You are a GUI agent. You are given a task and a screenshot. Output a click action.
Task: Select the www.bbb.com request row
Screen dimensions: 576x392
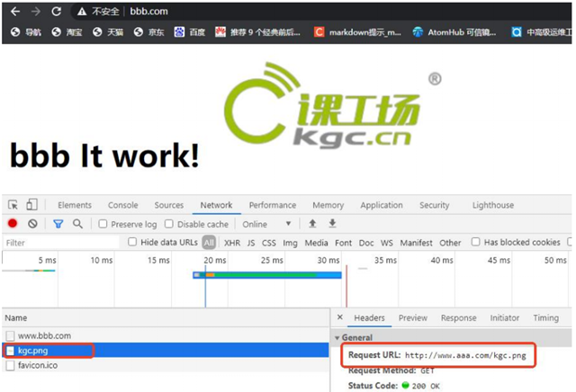166,335
